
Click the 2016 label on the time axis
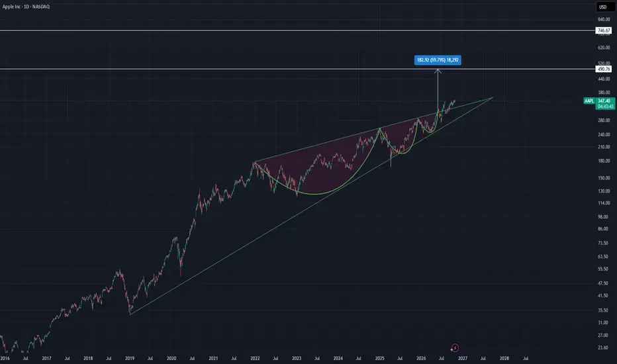coord(5,359)
